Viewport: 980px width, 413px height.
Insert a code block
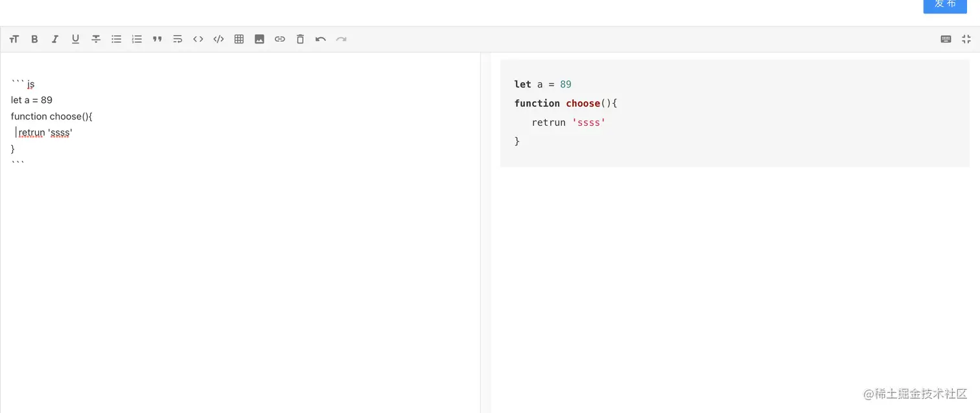point(218,39)
